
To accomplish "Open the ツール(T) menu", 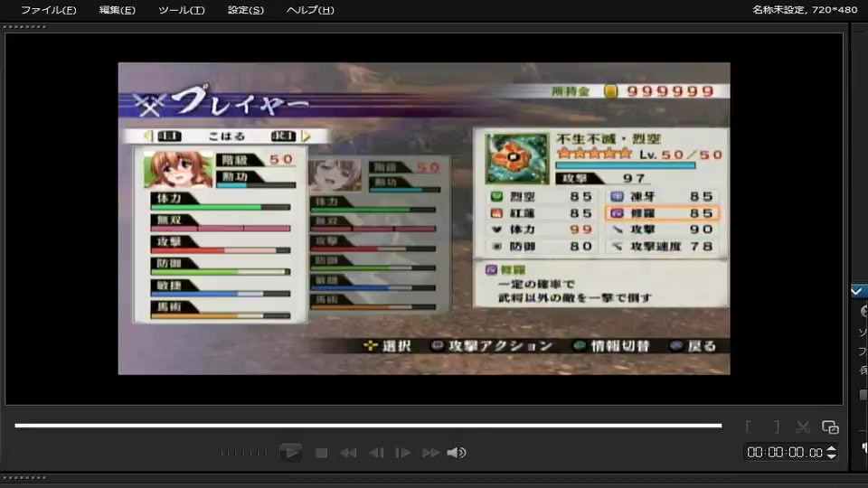I will coord(181,10).
